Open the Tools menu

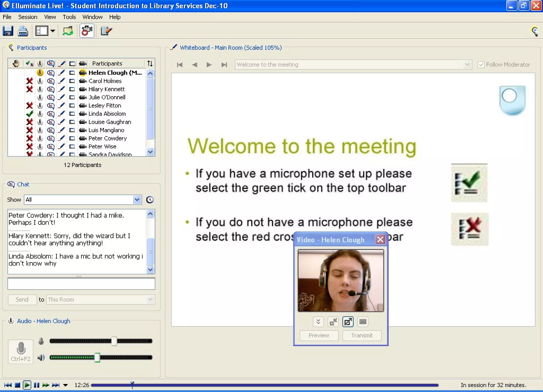point(69,17)
